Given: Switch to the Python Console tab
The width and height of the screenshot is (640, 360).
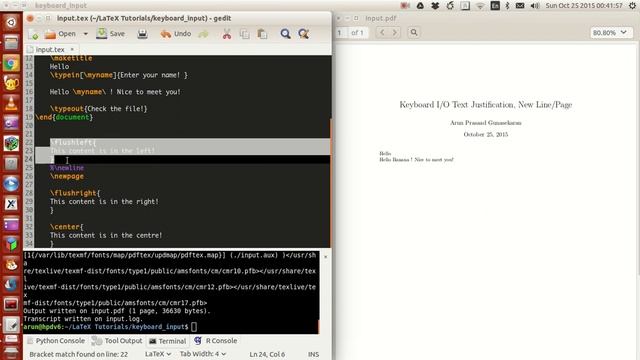Looking at the screenshot, I should click(x=56, y=341).
